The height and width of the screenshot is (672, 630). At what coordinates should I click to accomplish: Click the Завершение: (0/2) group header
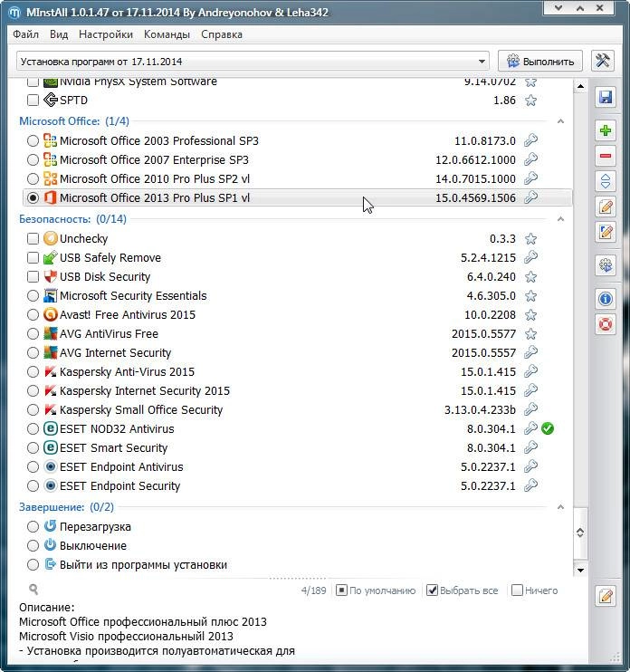[x=66, y=507]
